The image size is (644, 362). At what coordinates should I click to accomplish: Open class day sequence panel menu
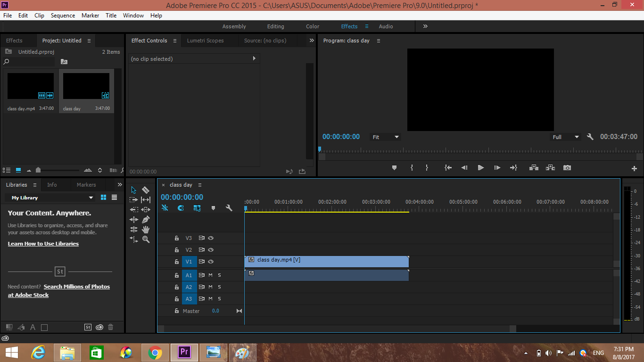[200, 185]
